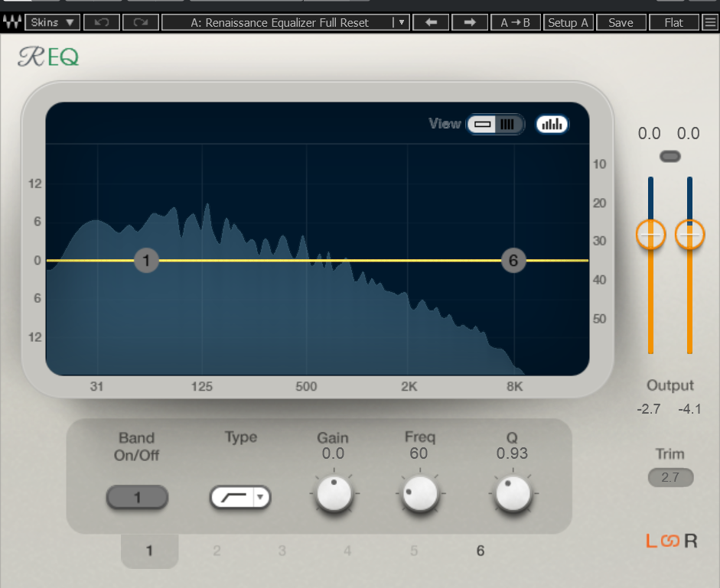Viewport: 720px width, 588px height.
Task: Click left peak value -2.7
Action: point(648,409)
